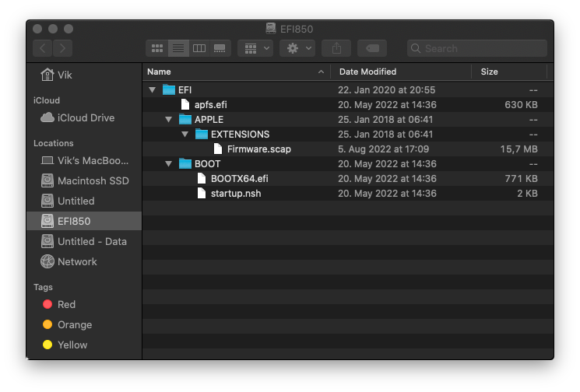
Task: Select Vik's MacBook in Locations
Action: point(84,161)
